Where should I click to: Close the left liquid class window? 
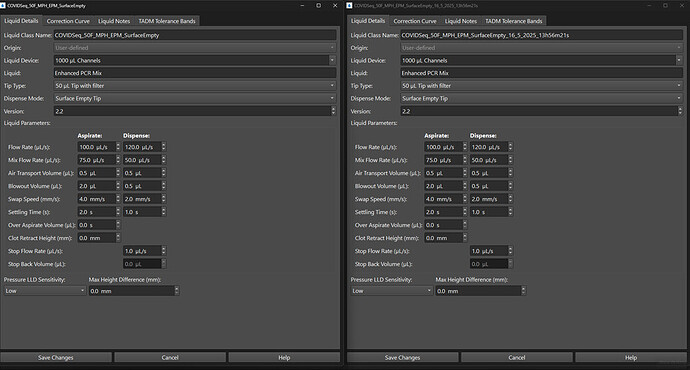335,5
